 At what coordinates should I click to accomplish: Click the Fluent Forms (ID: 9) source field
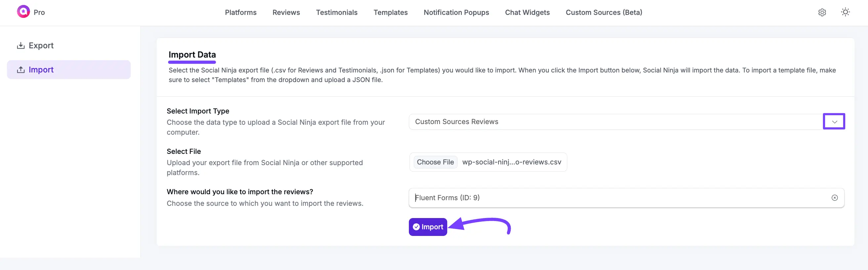[x=627, y=198]
